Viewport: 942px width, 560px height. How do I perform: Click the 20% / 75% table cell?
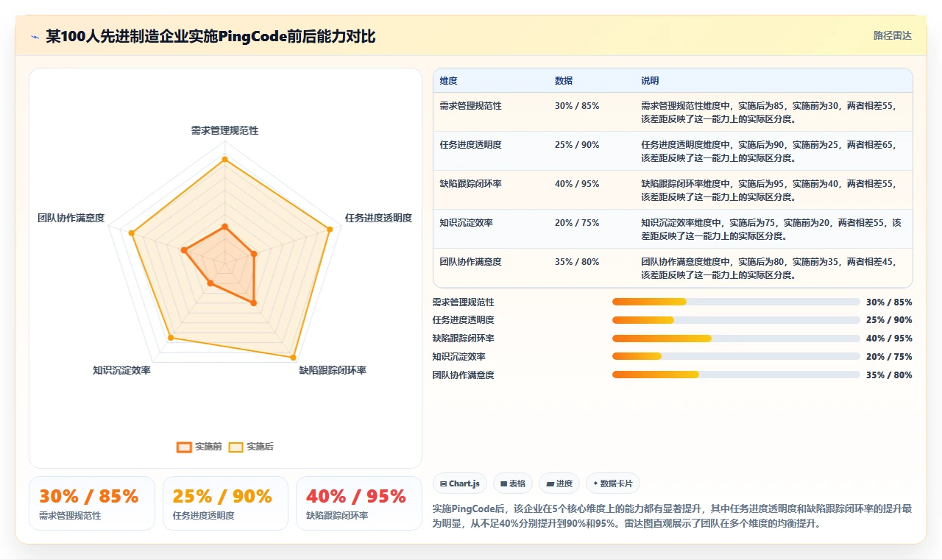577,223
